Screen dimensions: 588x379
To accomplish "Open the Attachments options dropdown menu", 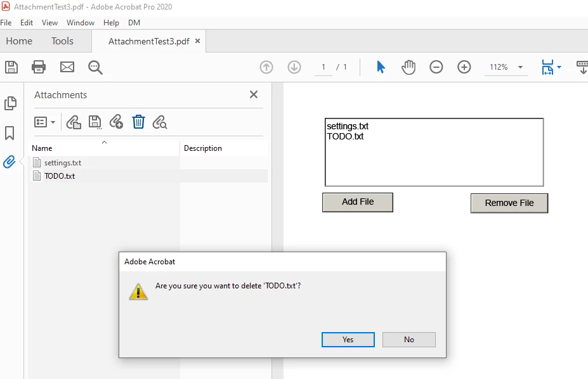I will 44,122.
